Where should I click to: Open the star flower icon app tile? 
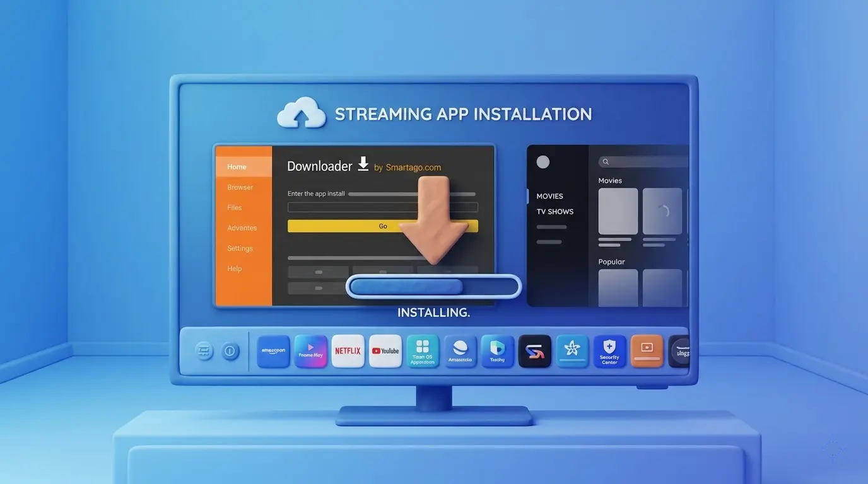[x=572, y=351]
